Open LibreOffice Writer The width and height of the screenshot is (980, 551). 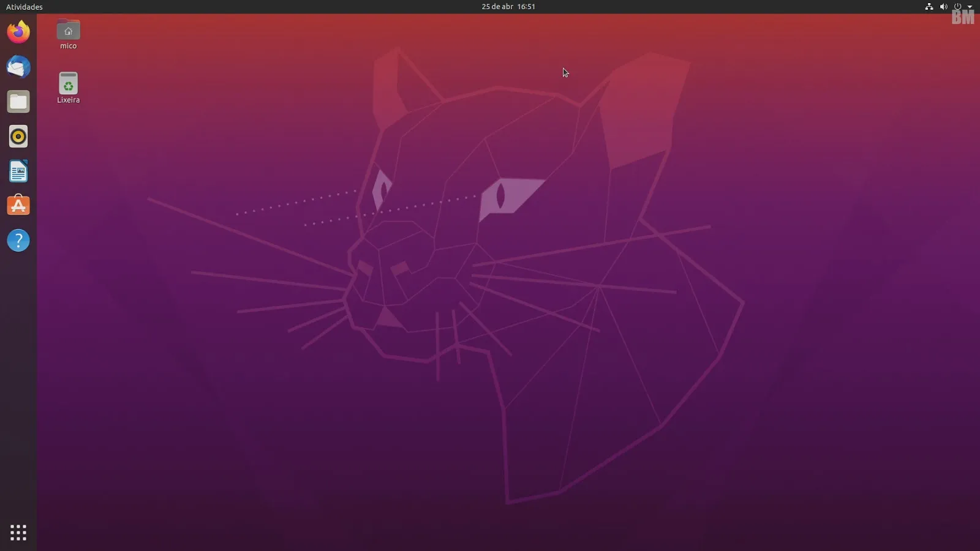point(18,171)
